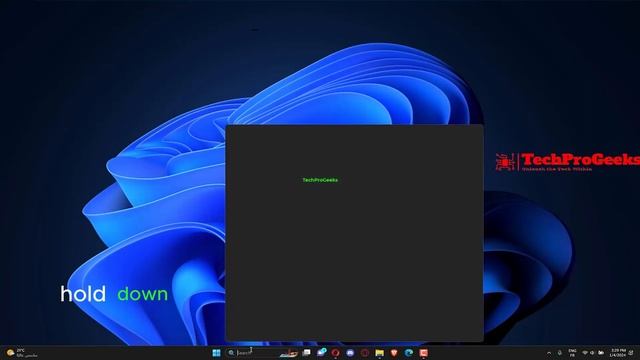The width and height of the screenshot is (640, 360).
Task: Open the taskbar clock and date
Action: [618, 353]
